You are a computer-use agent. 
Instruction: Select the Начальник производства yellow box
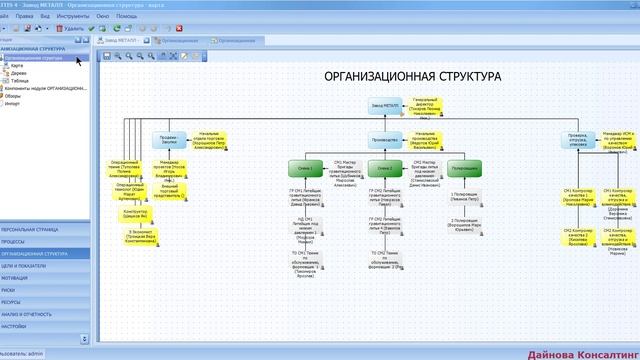coord(425,140)
